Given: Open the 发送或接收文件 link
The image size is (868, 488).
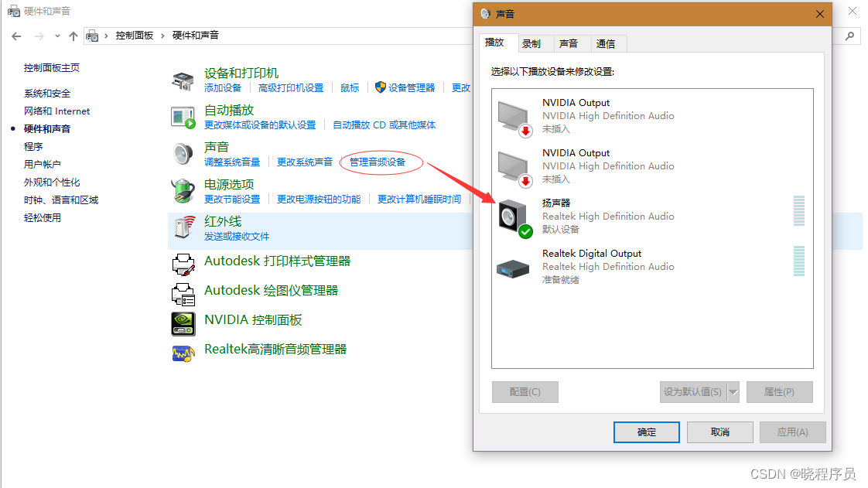Looking at the screenshot, I should coord(237,236).
